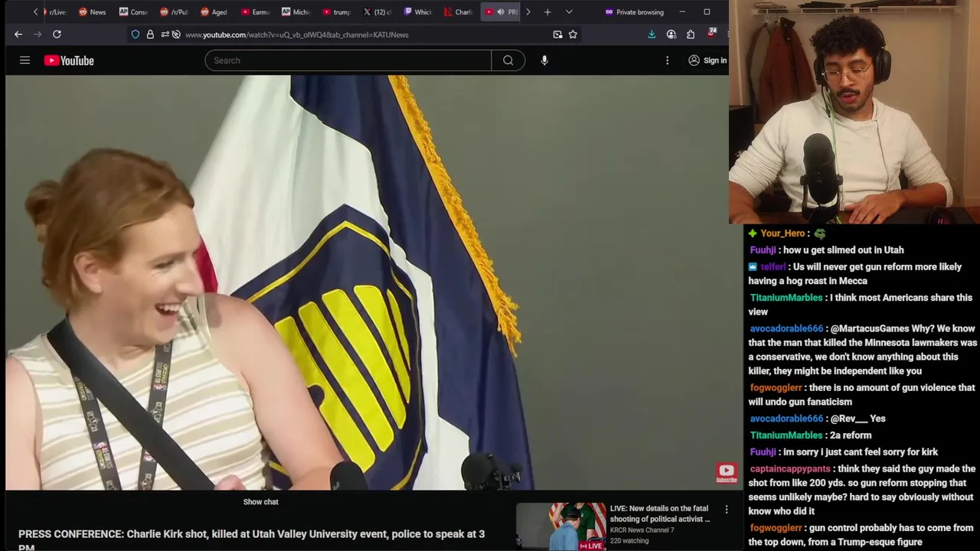The height and width of the screenshot is (551, 980).
Task: Click the browser address bar URL
Action: 297,34
